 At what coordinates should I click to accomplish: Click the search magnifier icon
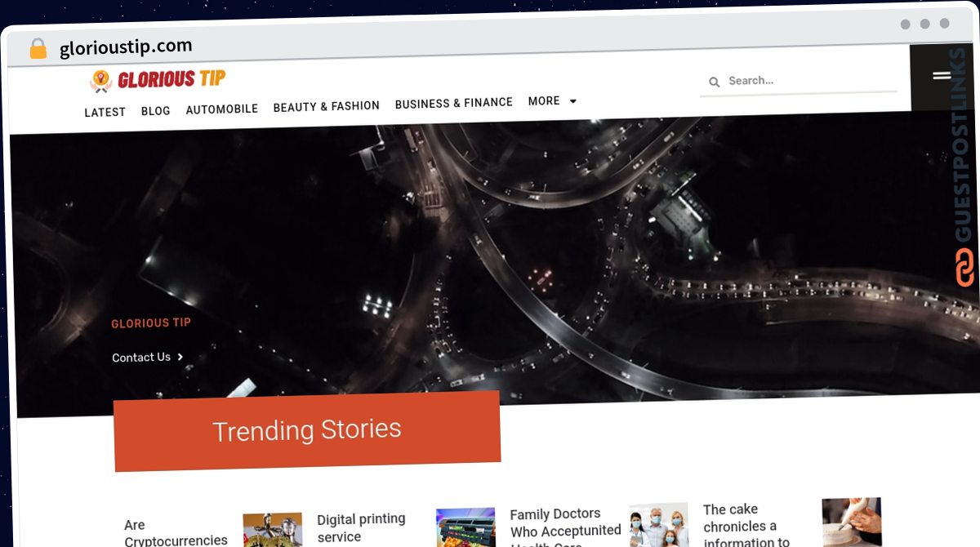[x=714, y=82]
